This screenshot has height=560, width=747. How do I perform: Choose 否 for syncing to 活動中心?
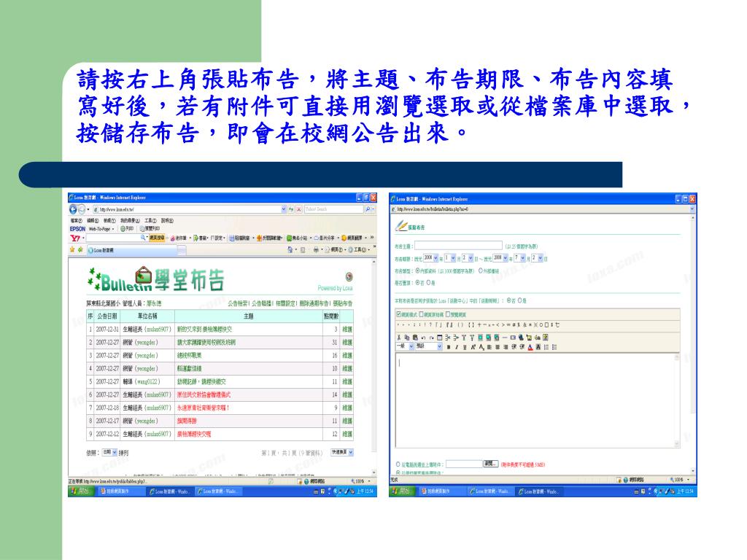tap(508, 300)
